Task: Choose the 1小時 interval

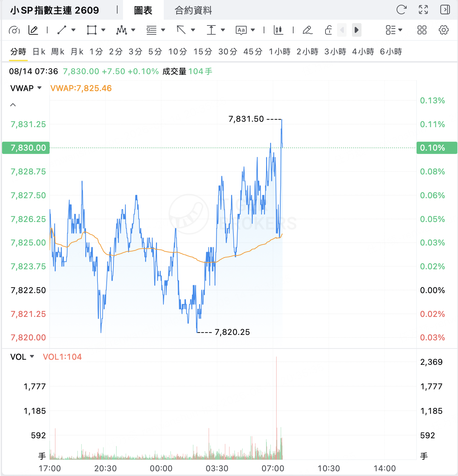Action: click(280, 52)
